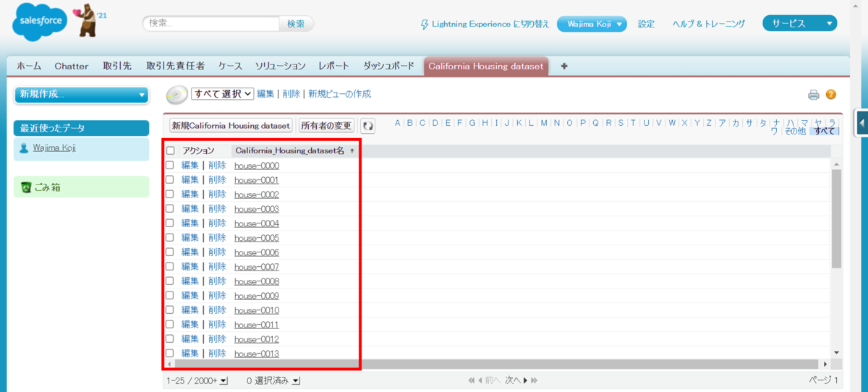Check the box for house-0008
The height and width of the screenshot is (392, 868).
tap(170, 281)
